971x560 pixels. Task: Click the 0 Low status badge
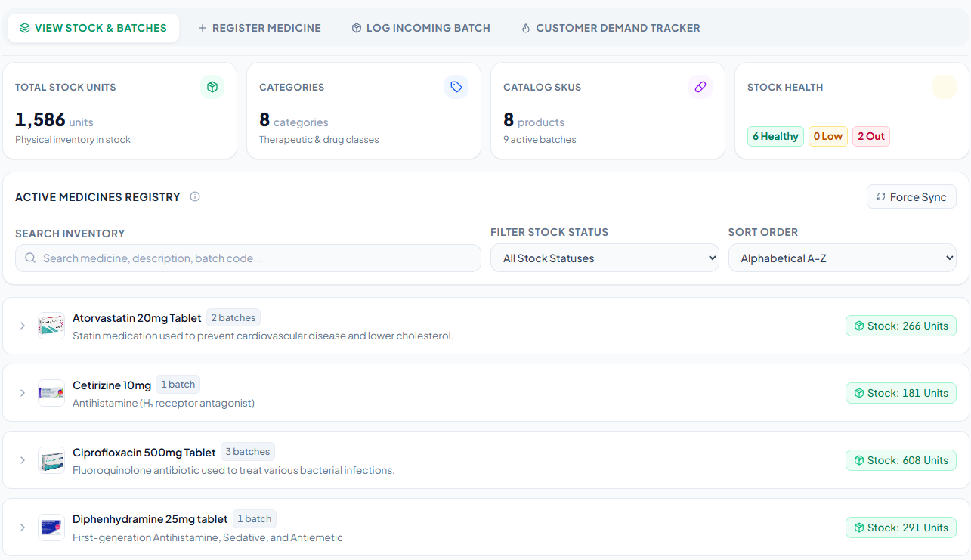828,137
